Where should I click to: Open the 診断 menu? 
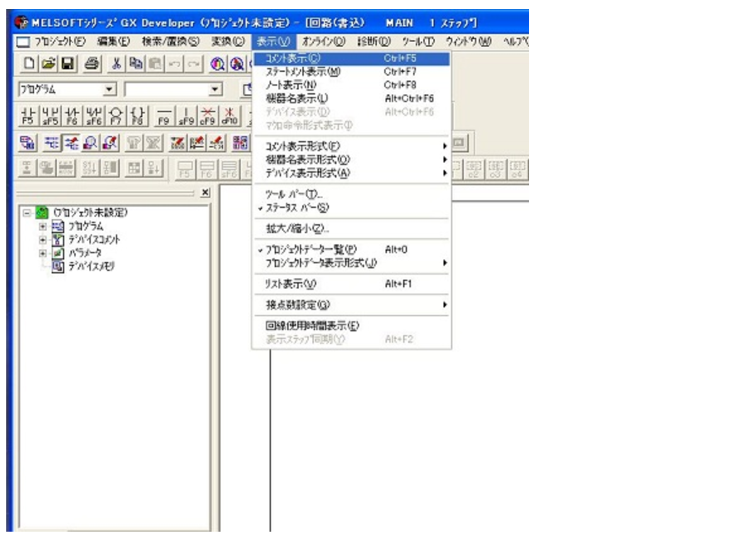374,42
